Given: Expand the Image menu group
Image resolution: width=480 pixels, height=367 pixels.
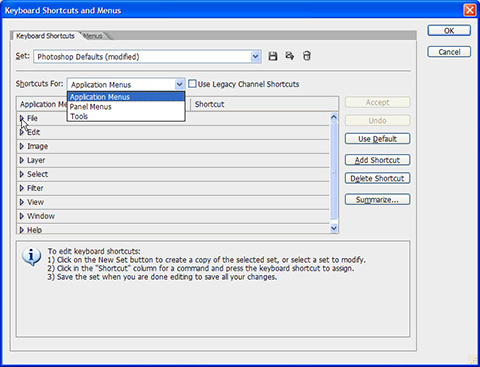Looking at the screenshot, I should coord(22,146).
